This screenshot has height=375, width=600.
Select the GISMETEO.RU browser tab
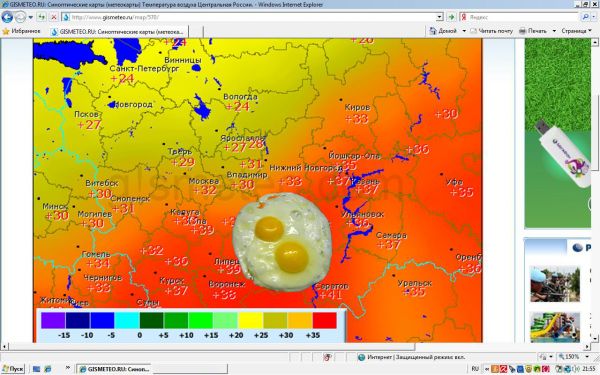(119, 31)
